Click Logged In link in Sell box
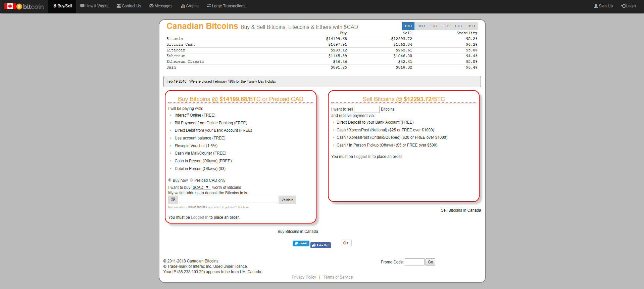This screenshot has height=289, width=644. 362,157
